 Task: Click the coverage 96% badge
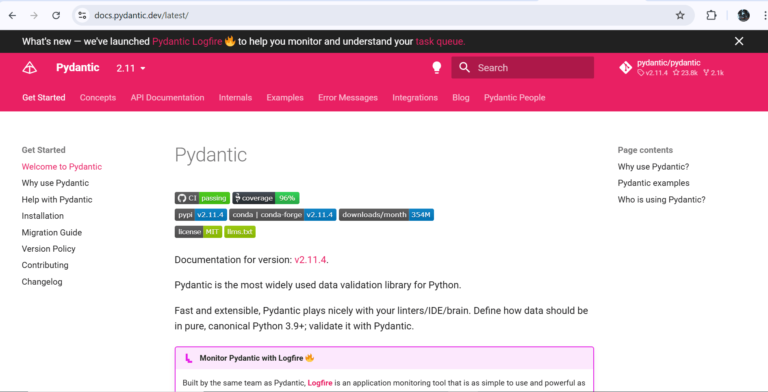266,198
